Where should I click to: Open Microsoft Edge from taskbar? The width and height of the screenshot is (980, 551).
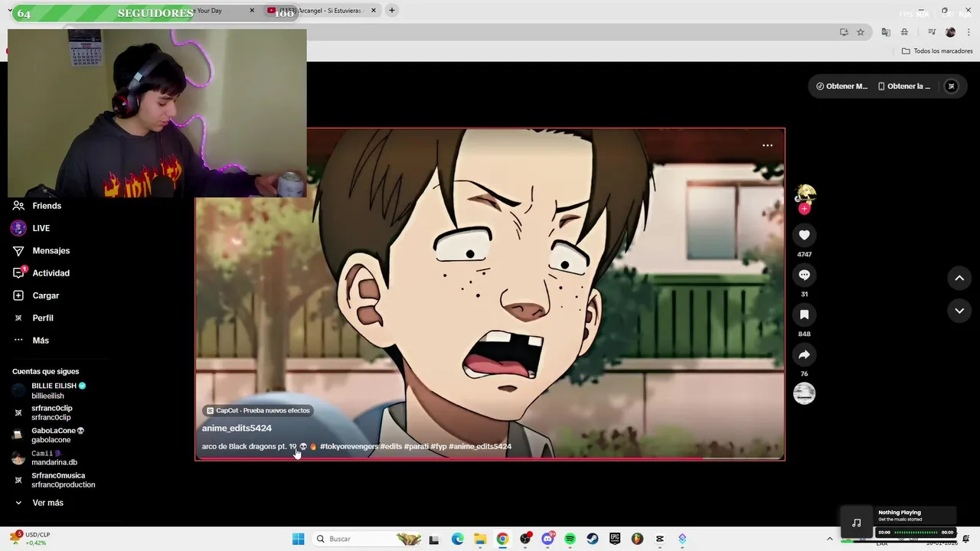click(457, 539)
